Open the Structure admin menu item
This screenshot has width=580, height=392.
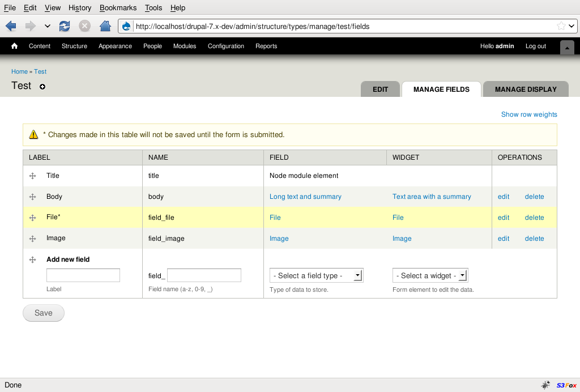[x=74, y=46]
